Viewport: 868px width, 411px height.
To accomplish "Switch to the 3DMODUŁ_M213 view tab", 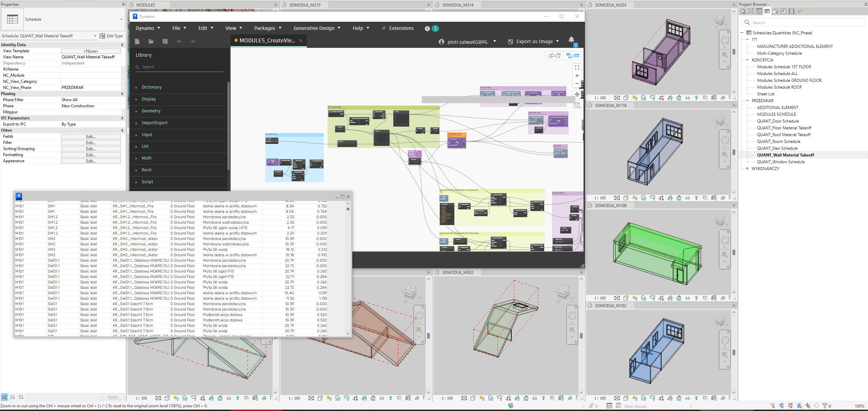I will pyautogui.click(x=304, y=5).
